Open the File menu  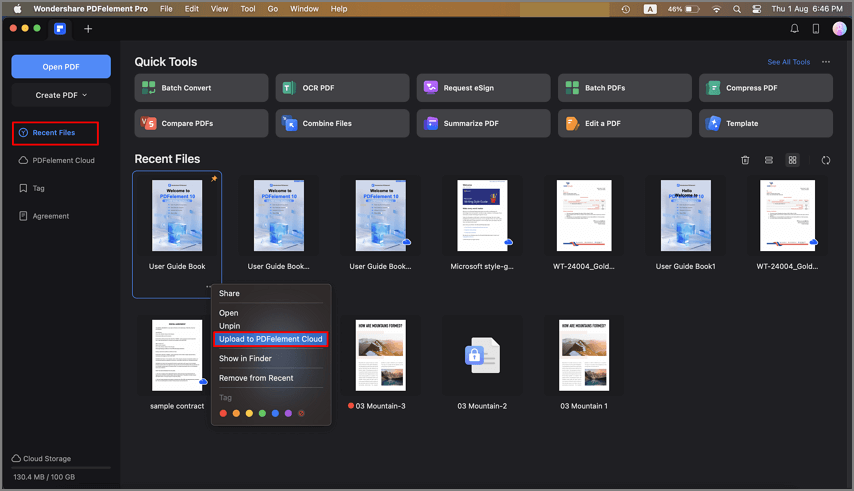coord(166,9)
